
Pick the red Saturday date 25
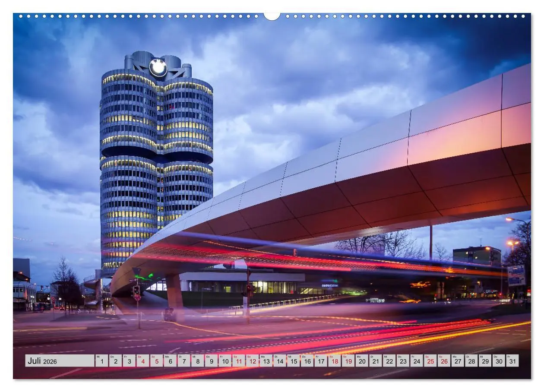tap(430, 361)
